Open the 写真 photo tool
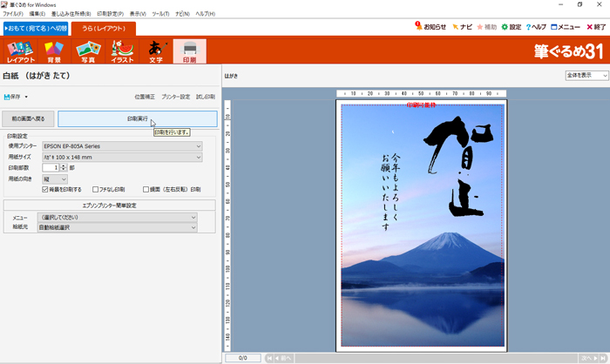The width and height of the screenshot is (610, 364). click(x=88, y=51)
